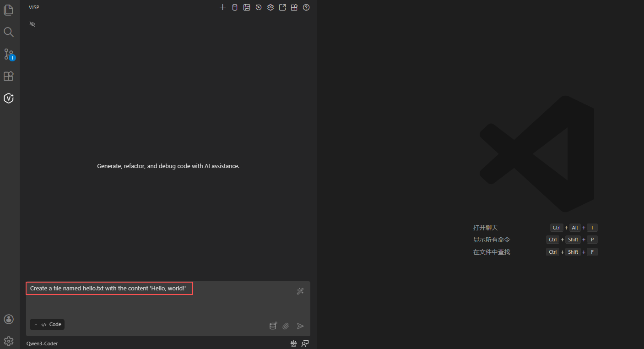Open the Code mode dropdown
The height and width of the screenshot is (349, 644).
47,325
